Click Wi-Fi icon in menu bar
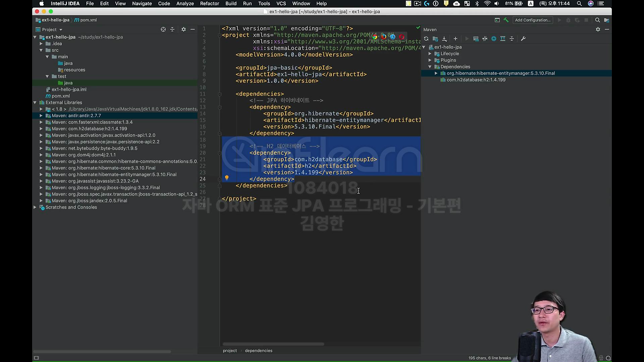The image size is (644, 362). (487, 4)
